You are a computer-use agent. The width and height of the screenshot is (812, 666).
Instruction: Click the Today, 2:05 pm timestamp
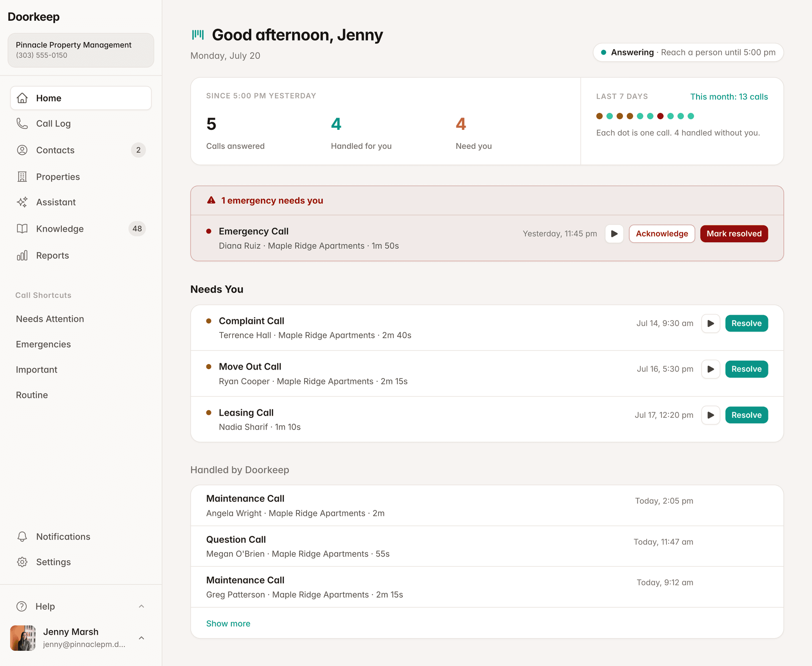coord(664,501)
